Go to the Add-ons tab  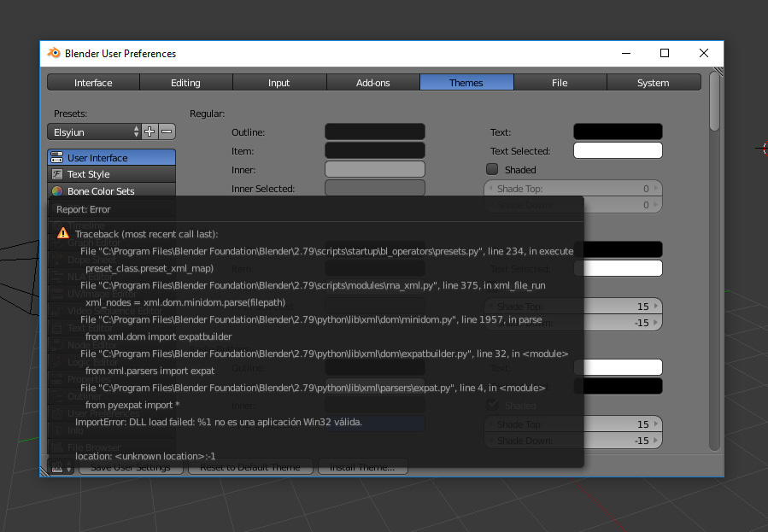pos(372,83)
